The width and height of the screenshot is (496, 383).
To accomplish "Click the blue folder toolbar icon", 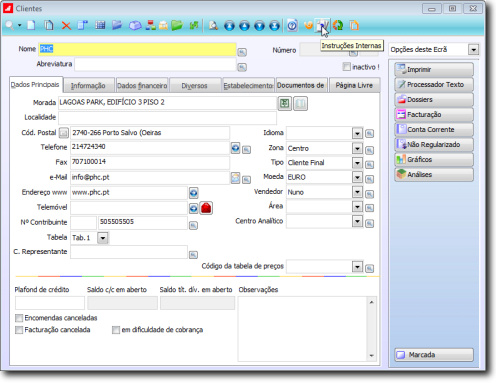I will coord(117,25).
